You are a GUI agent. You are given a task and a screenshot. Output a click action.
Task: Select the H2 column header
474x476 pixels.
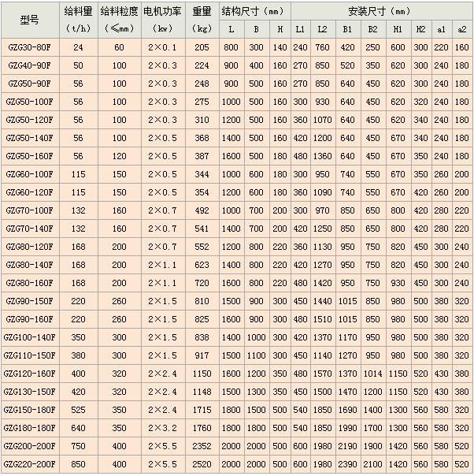[x=420, y=29]
